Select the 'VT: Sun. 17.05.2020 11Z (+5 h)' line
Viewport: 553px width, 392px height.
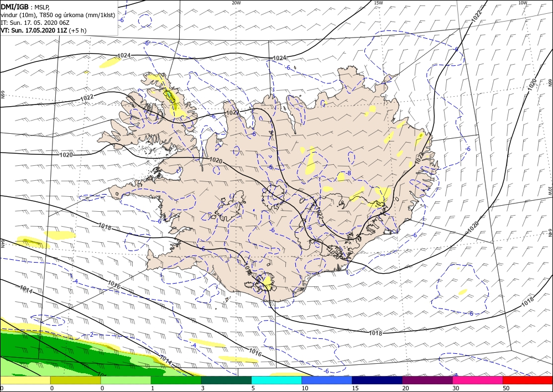[44, 30]
